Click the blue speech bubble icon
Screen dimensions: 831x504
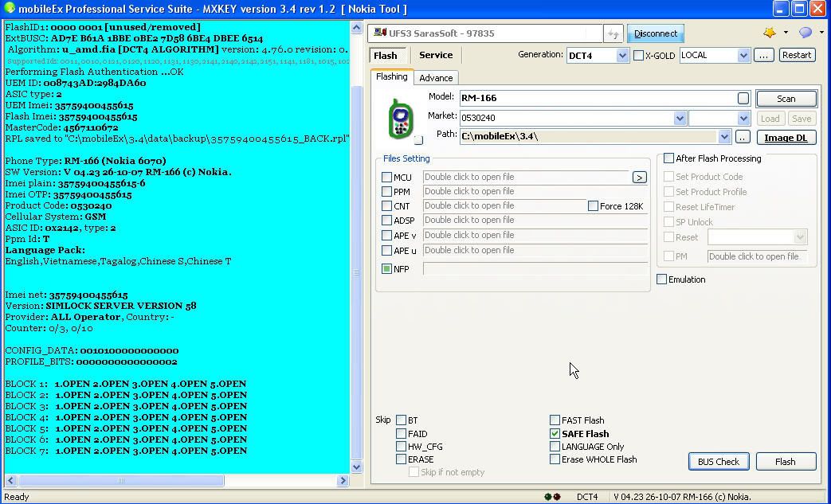[x=806, y=33]
